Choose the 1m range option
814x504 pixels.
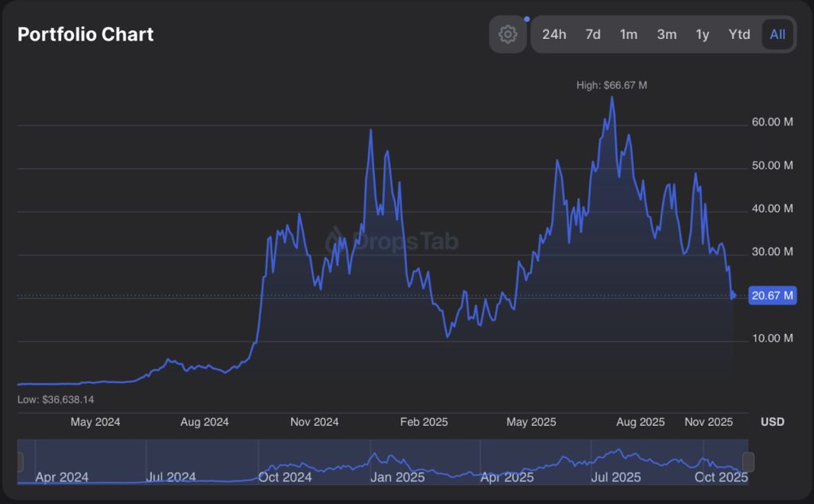coord(629,34)
